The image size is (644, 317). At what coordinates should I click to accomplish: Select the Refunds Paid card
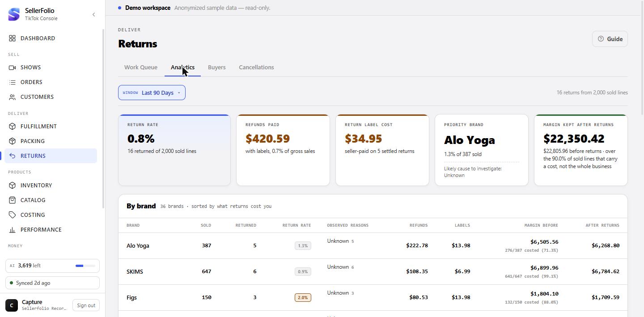pos(283,150)
